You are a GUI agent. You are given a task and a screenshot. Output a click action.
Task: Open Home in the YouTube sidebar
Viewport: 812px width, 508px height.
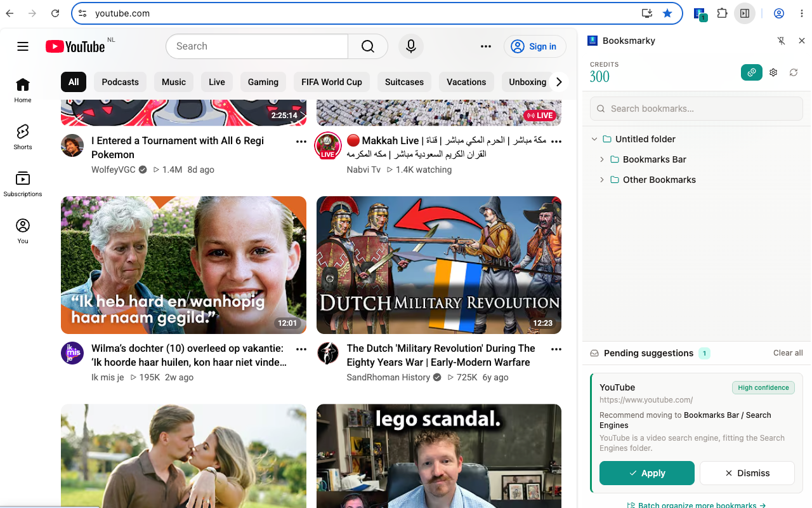23,90
